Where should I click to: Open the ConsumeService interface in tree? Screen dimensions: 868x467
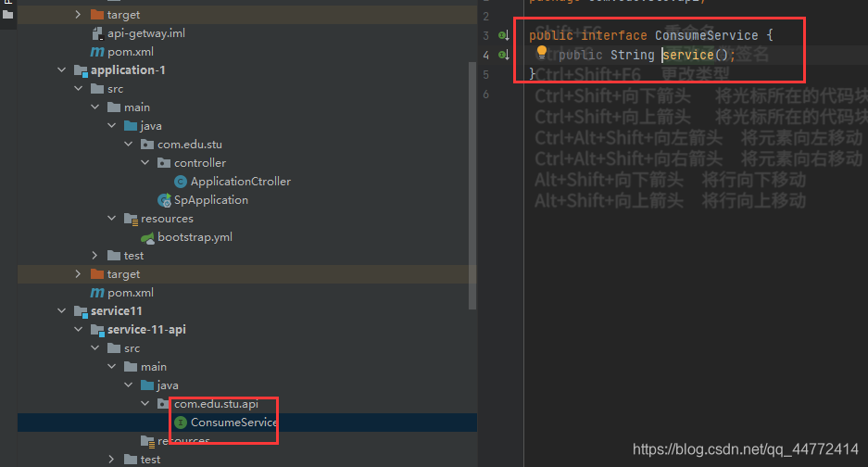tap(233, 423)
